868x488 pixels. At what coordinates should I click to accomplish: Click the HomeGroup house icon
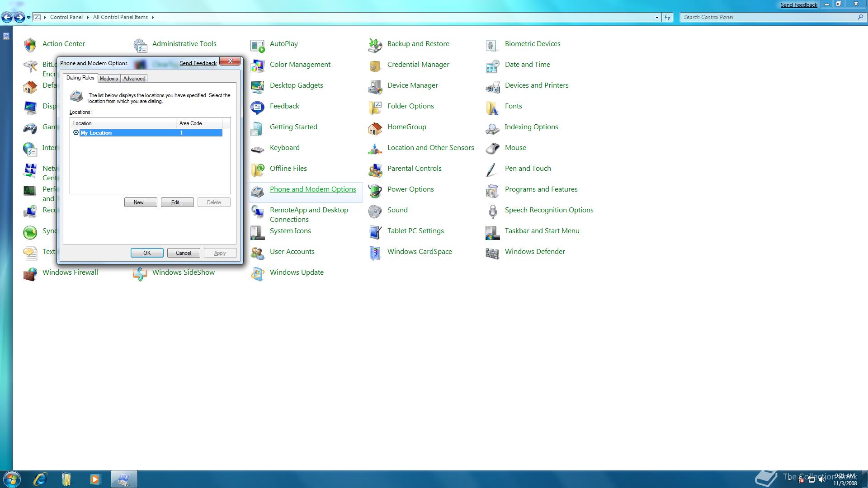click(x=375, y=128)
